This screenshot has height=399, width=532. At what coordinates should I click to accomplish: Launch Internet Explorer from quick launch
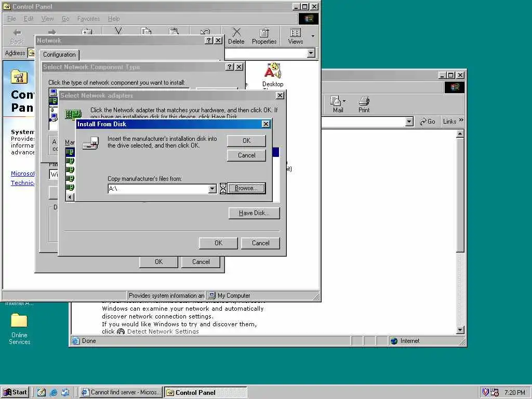(54, 392)
